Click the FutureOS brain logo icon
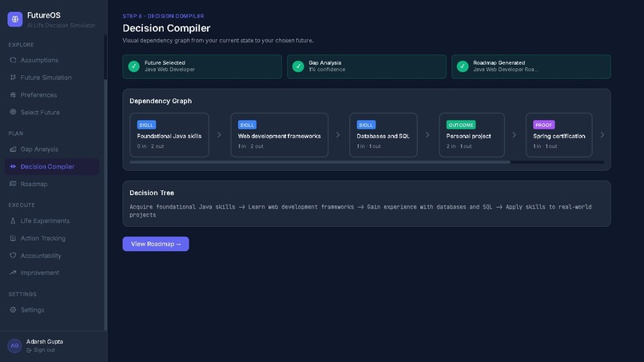644x362 pixels. click(15, 19)
